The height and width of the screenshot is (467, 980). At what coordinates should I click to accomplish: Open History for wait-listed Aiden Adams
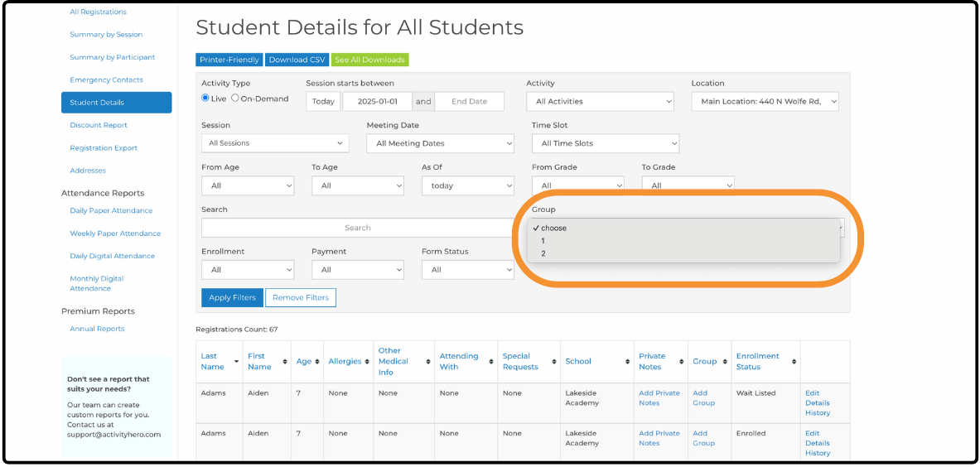click(818, 412)
